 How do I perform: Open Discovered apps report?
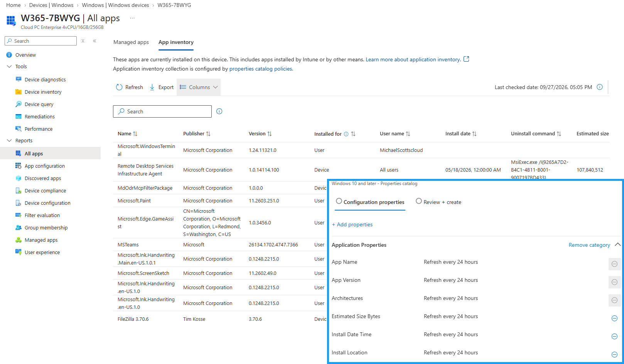pyautogui.click(x=43, y=178)
